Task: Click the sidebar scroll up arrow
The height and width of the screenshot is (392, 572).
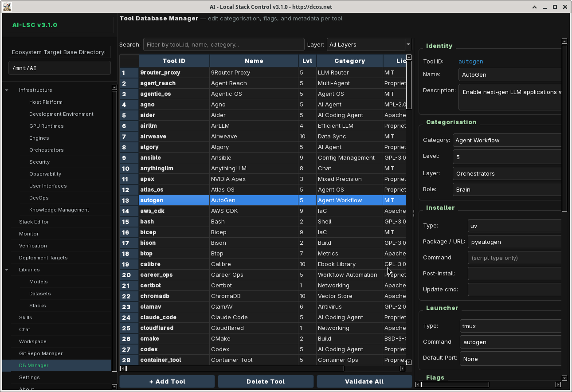Action: 114,87
